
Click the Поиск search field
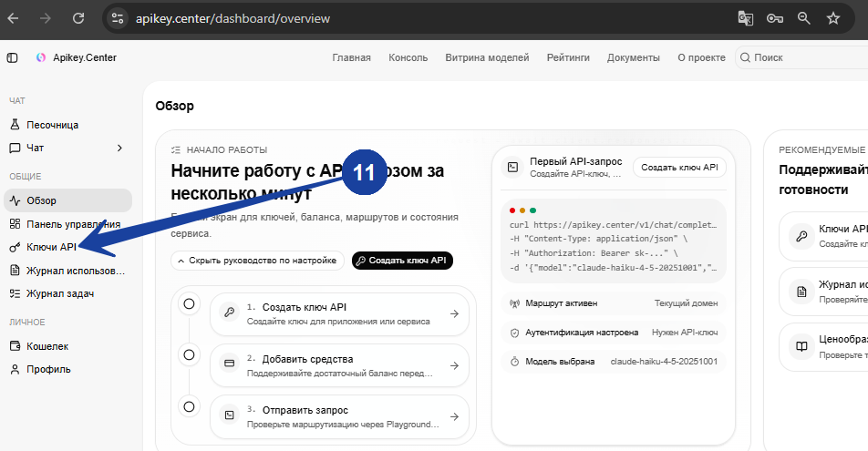coord(801,57)
